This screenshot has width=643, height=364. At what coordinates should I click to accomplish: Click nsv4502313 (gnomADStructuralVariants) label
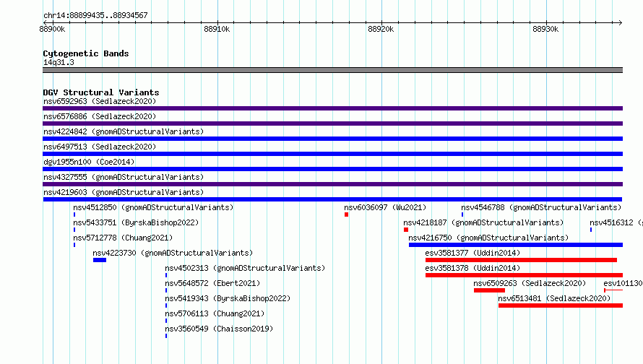245,268
